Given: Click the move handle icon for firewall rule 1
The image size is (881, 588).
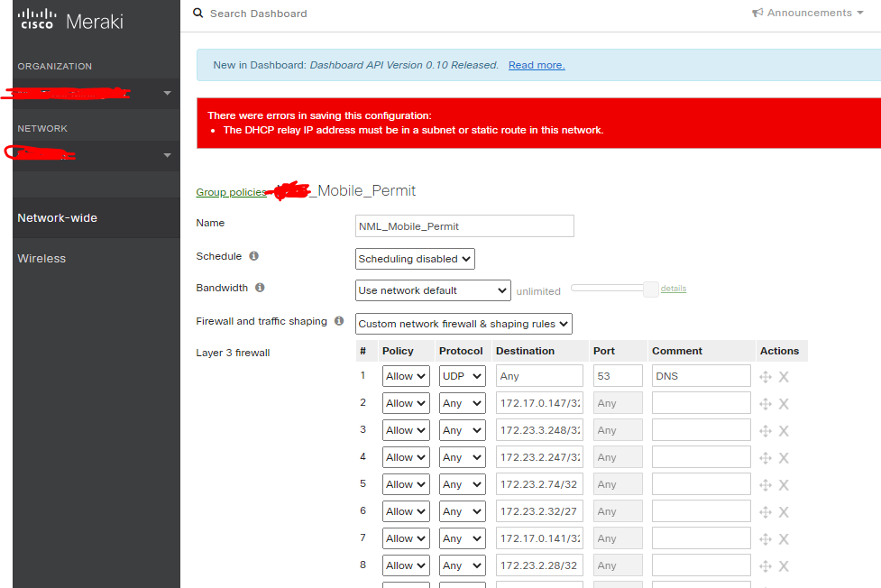Looking at the screenshot, I should (765, 376).
